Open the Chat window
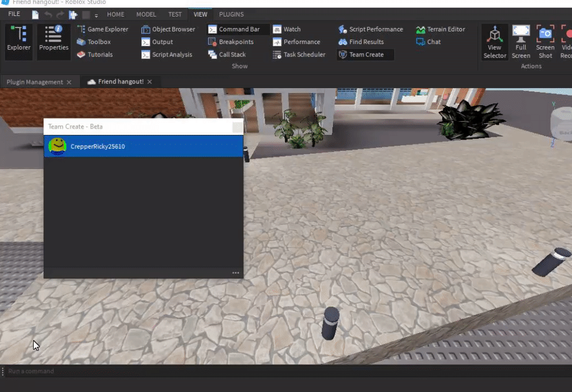 [428, 42]
